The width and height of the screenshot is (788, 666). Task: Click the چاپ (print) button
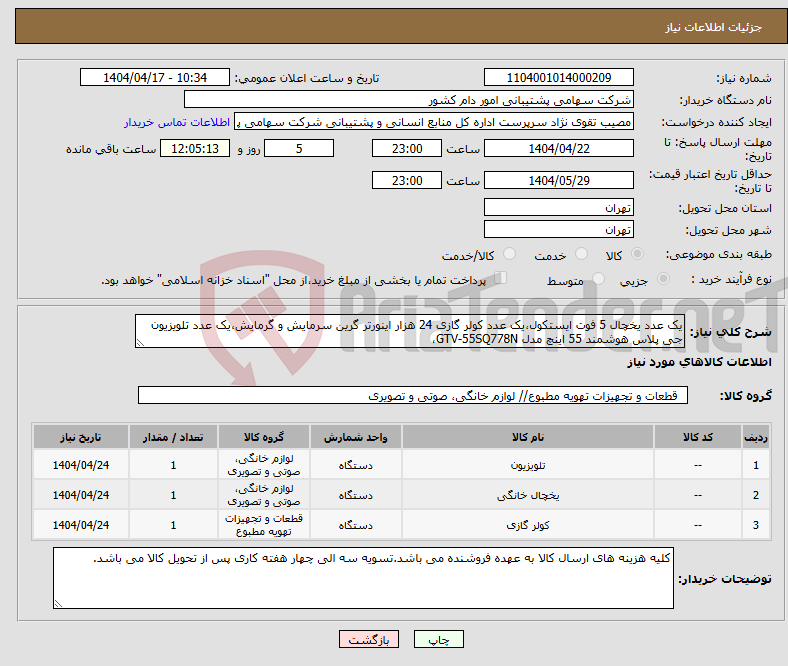(x=438, y=639)
